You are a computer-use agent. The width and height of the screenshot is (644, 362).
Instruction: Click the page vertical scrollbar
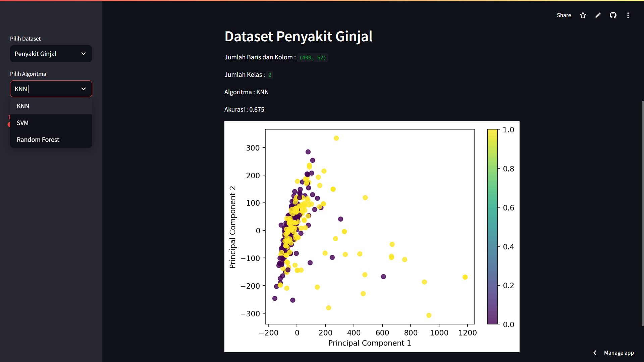[x=642, y=213]
